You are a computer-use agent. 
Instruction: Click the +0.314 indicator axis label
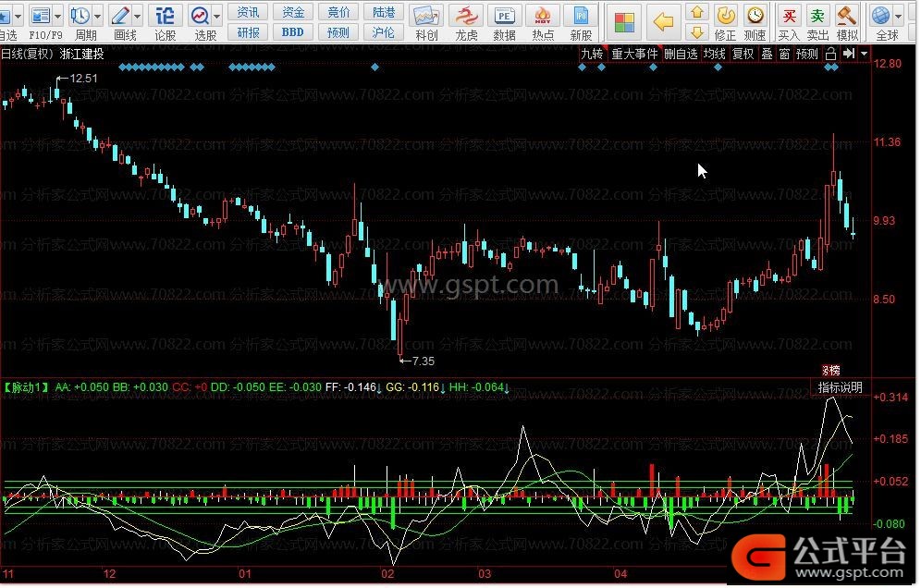(x=890, y=398)
